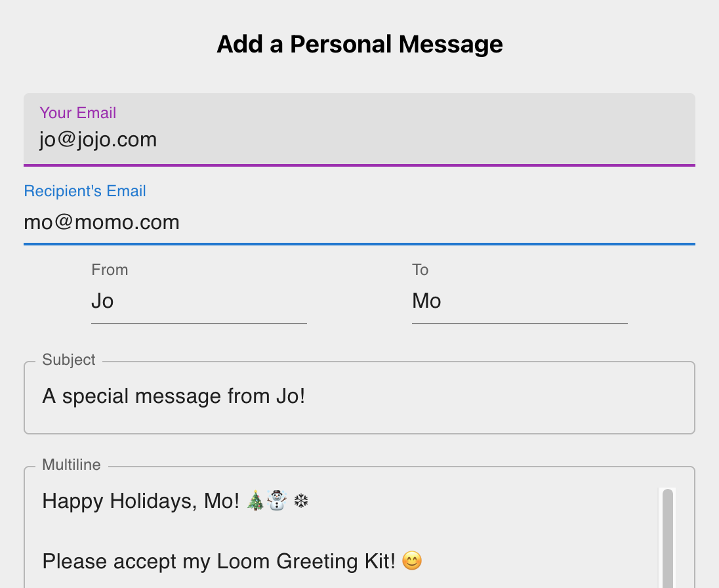Click the smiling face emoji after Greeting Kit
The width and height of the screenshot is (719, 588).
click(411, 562)
